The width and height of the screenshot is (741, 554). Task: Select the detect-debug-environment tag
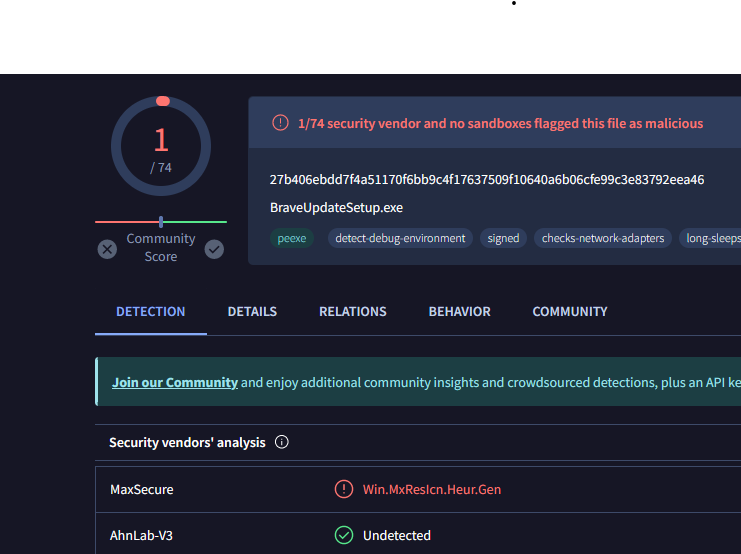coord(400,238)
